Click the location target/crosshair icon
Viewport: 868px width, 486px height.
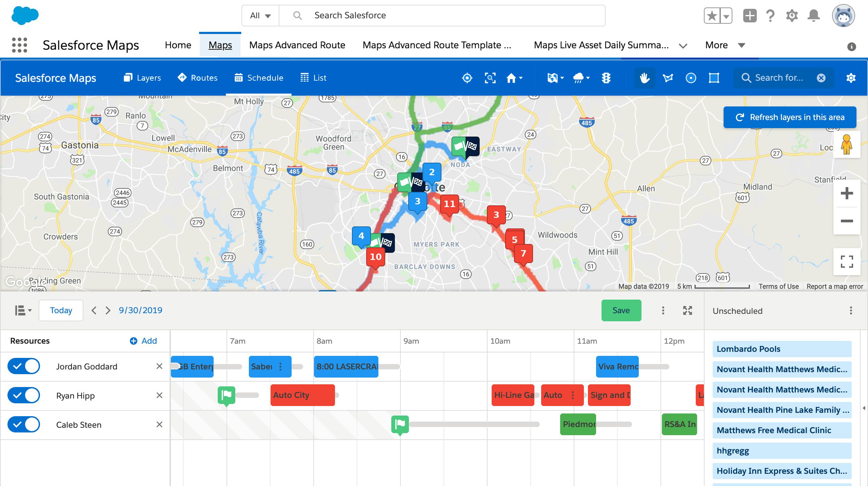pos(467,77)
